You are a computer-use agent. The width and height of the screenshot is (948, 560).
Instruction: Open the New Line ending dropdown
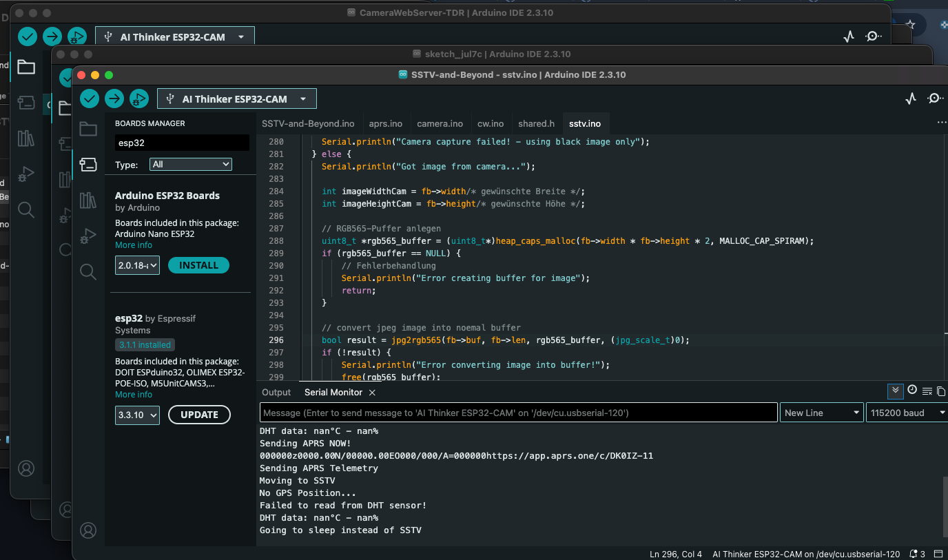pos(822,413)
